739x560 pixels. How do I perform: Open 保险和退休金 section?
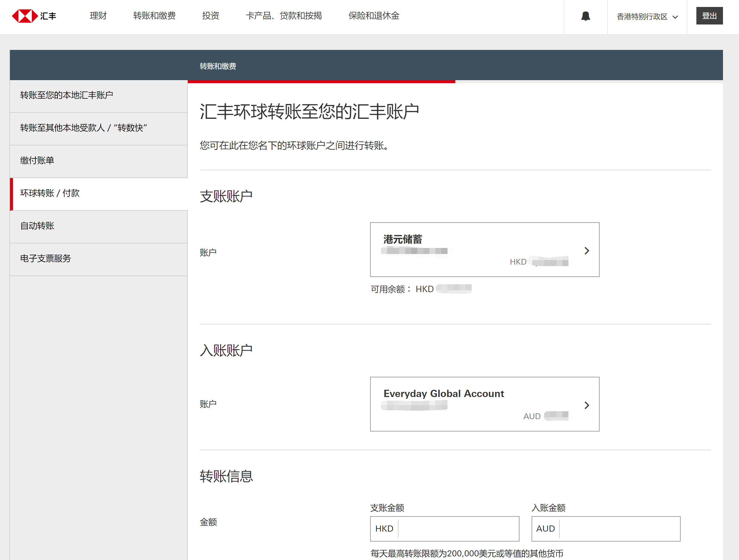coord(373,16)
